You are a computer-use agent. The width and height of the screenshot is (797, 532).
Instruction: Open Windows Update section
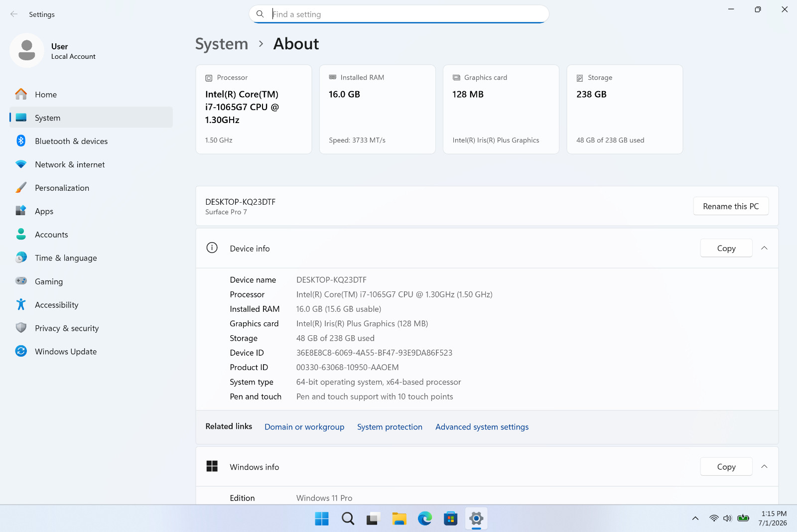point(91,352)
